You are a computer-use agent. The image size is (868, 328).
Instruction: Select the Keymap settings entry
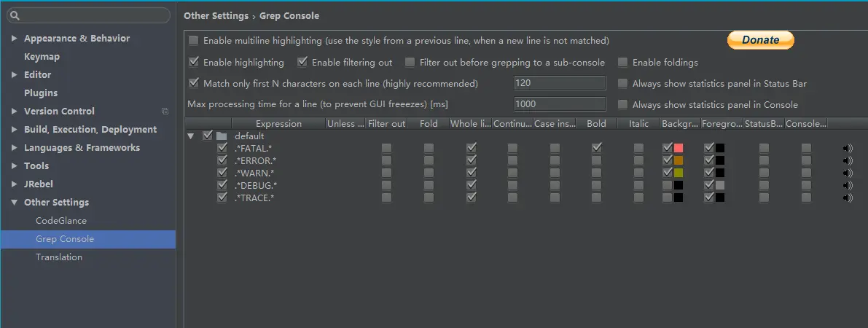point(42,57)
